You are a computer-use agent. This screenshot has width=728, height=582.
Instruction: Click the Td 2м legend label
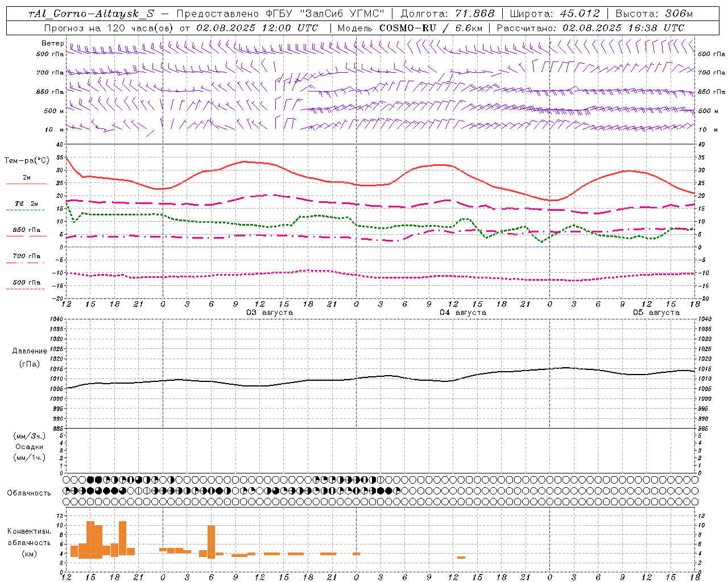(27, 203)
